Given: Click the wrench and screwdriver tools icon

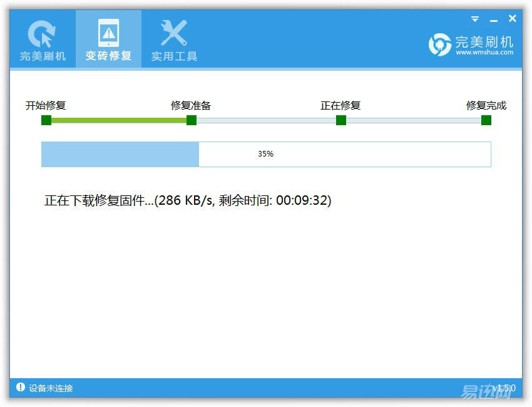Looking at the screenshot, I should coord(174,33).
